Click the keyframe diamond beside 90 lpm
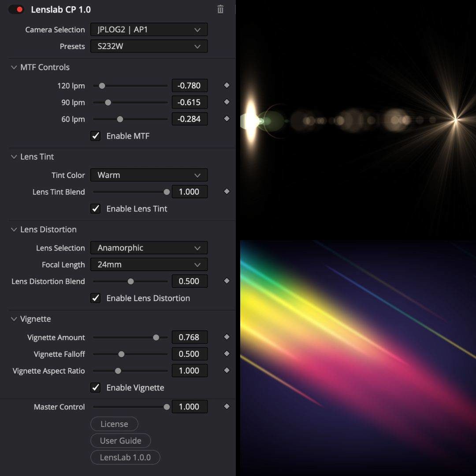This screenshot has height=476, width=476. click(226, 102)
